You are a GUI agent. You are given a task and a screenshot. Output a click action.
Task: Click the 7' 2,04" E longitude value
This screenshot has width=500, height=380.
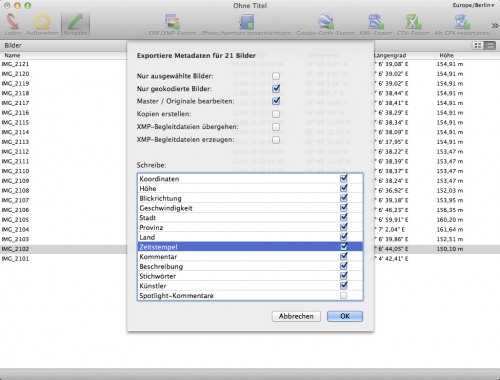(389, 229)
